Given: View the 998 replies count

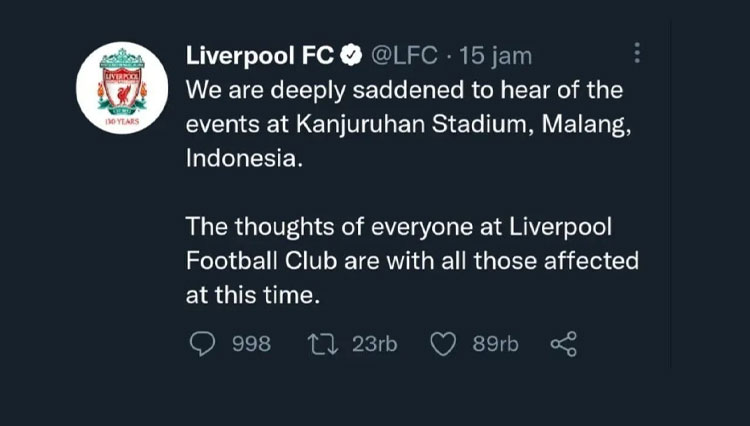Looking at the screenshot, I should (251, 344).
